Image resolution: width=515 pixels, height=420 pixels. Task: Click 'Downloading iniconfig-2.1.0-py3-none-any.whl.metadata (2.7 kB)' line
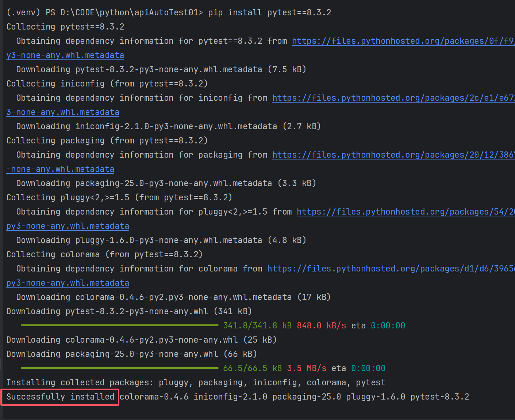168,126
